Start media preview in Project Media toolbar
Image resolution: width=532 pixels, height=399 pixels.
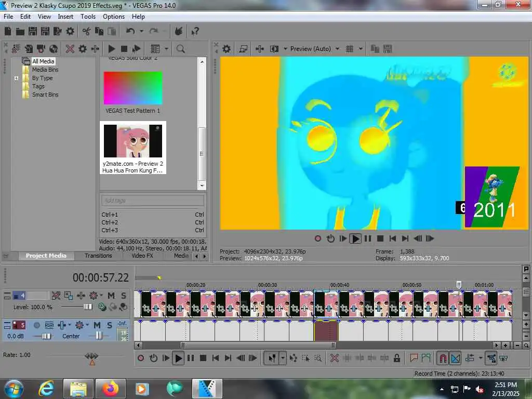coord(111,49)
